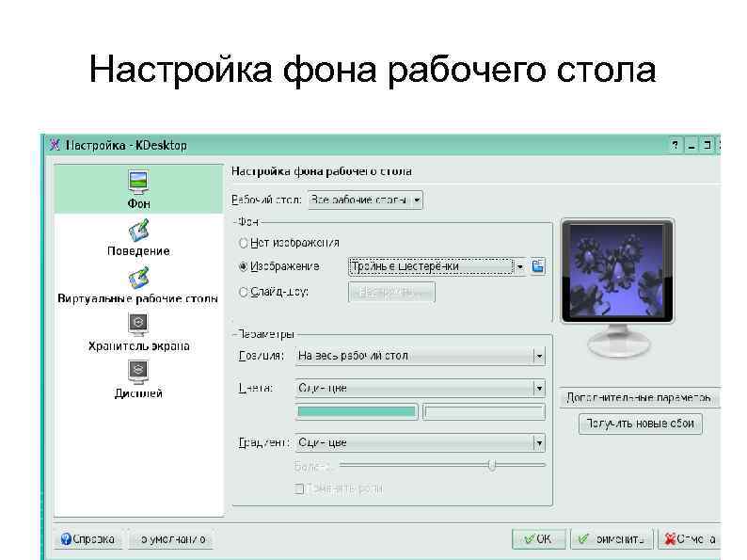
Task: Click the Отмена button
Action: (690, 539)
